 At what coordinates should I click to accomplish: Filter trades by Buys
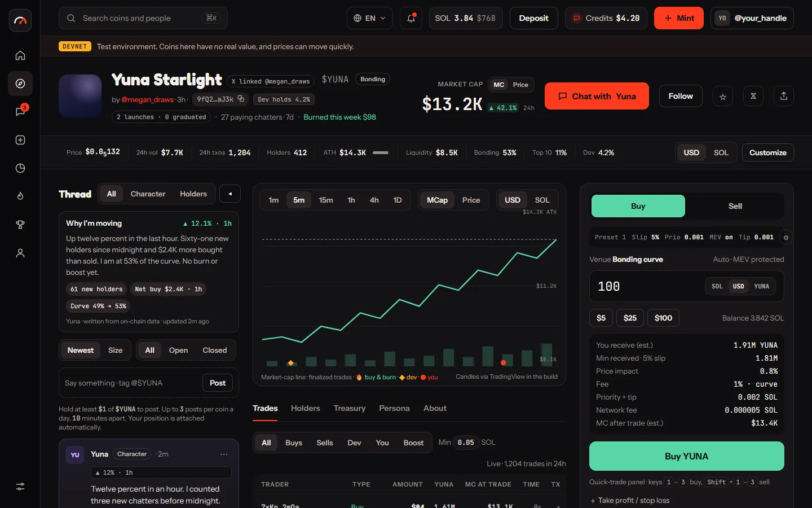[x=294, y=443]
